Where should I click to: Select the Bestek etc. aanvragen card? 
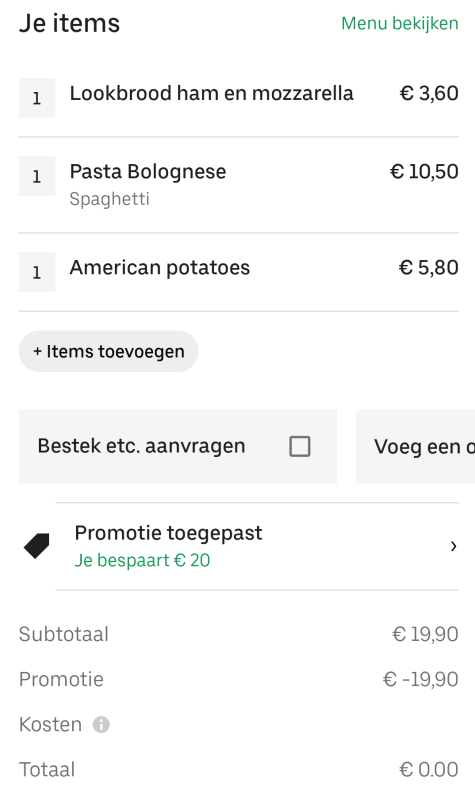[178, 447]
